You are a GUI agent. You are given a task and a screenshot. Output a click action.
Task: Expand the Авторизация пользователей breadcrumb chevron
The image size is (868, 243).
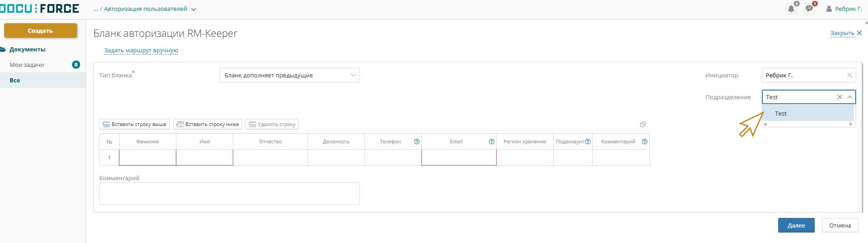pos(194,9)
